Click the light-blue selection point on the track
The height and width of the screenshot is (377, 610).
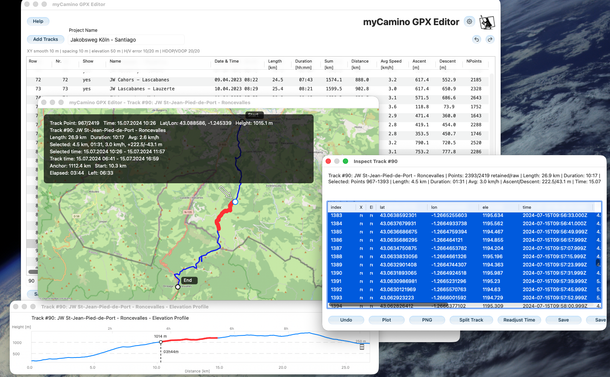click(235, 202)
